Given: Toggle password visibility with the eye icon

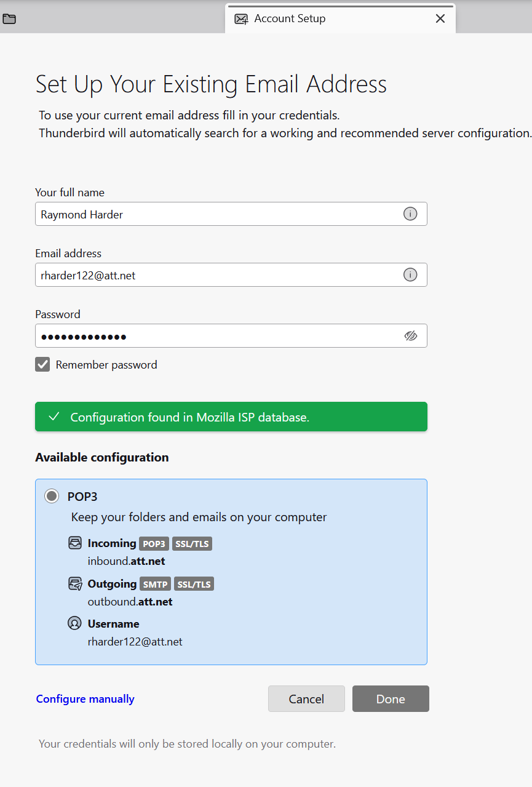Looking at the screenshot, I should pos(411,336).
